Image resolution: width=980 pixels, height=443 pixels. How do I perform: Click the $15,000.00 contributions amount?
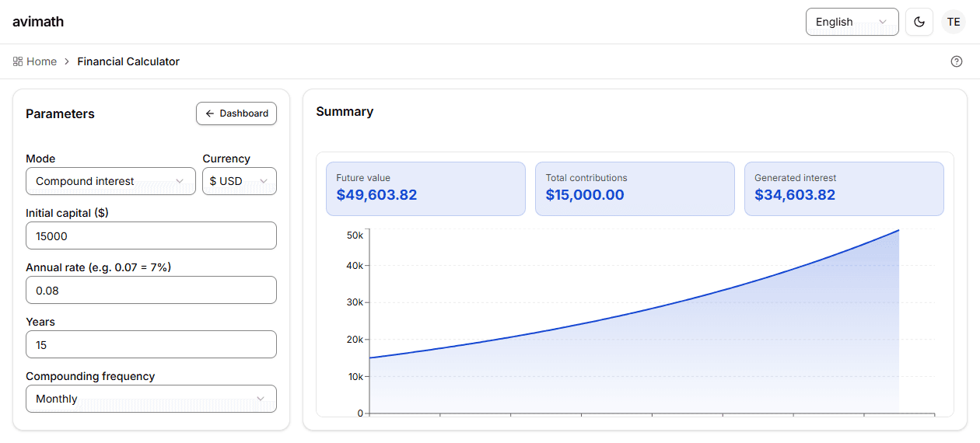(585, 195)
